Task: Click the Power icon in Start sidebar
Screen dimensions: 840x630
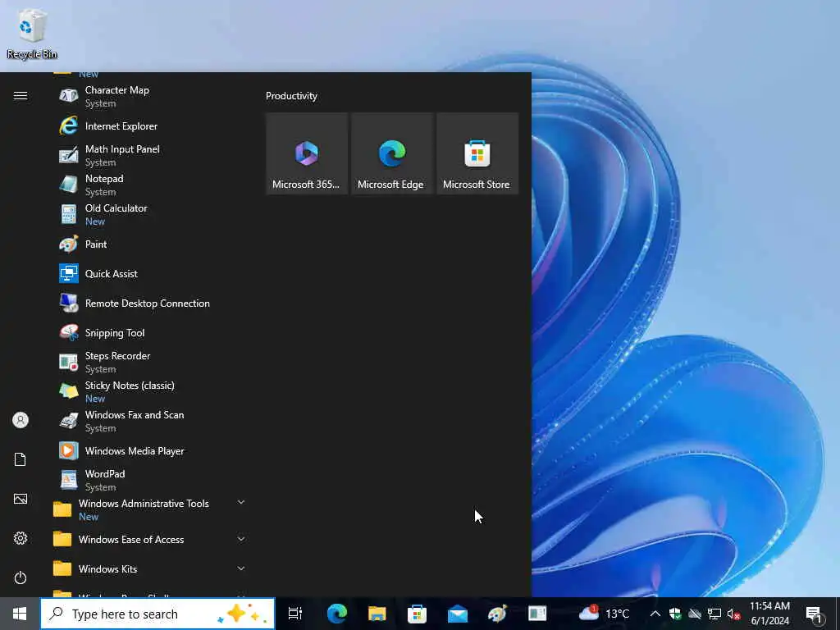Action: coord(21,577)
